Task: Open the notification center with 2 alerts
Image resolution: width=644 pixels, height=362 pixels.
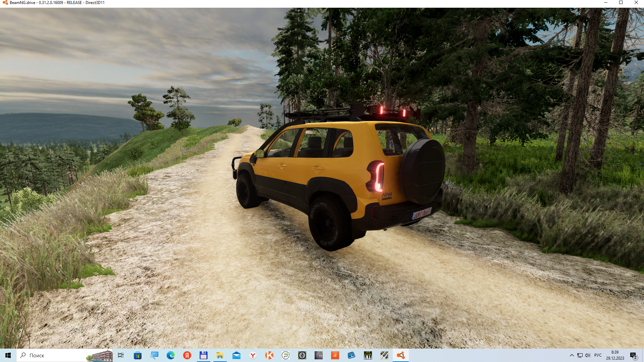Action: (x=633, y=355)
